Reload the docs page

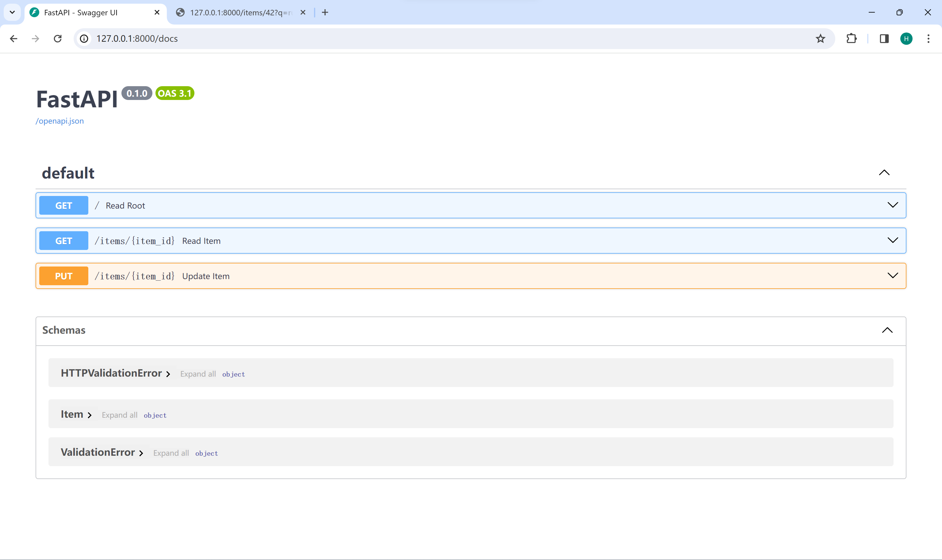pyautogui.click(x=58, y=39)
